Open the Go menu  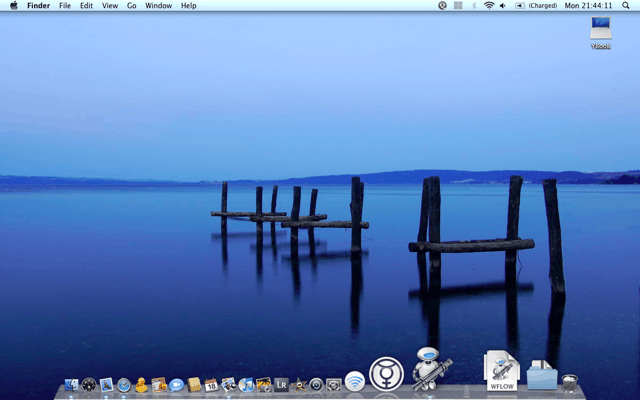pyautogui.click(x=132, y=6)
